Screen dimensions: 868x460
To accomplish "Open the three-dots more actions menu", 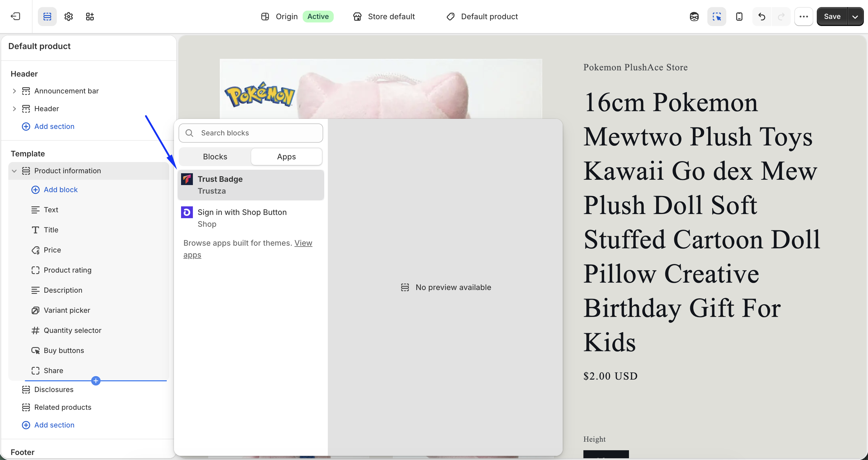I will click(804, 17).
